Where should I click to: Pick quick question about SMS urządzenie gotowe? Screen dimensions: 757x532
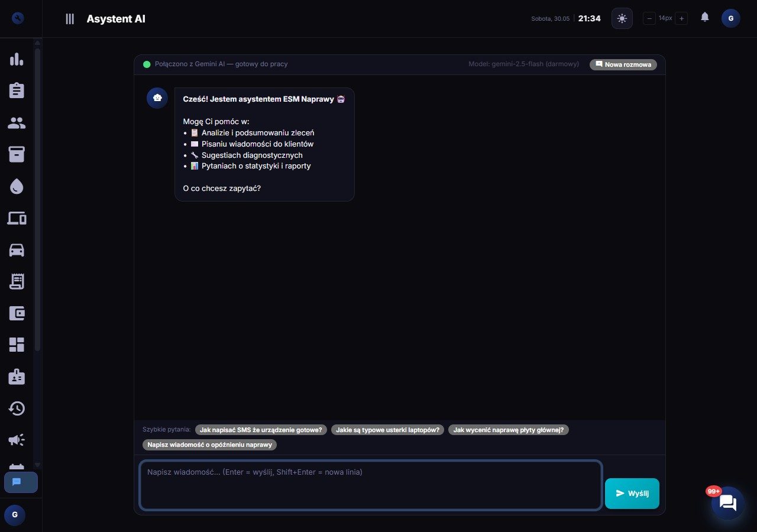pos(261,430)
